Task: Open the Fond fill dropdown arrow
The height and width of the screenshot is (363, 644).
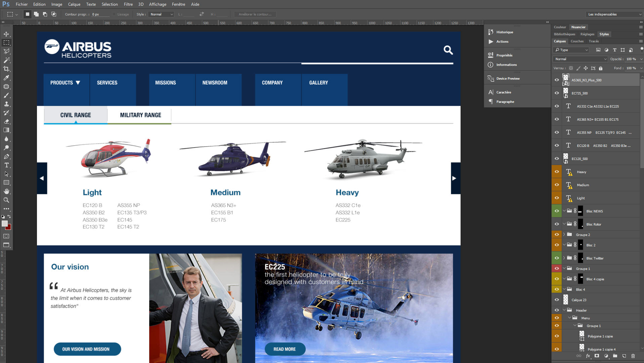Action: 641,68
